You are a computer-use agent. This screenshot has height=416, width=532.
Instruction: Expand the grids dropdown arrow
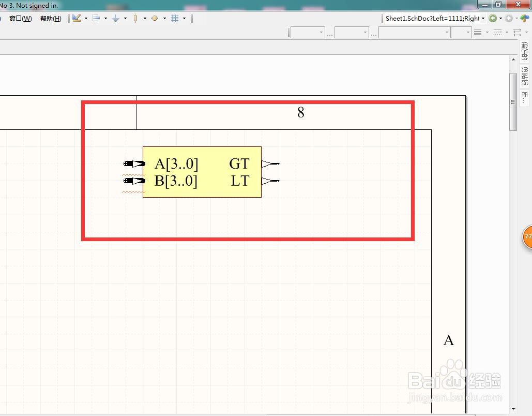tap(184, 18)
